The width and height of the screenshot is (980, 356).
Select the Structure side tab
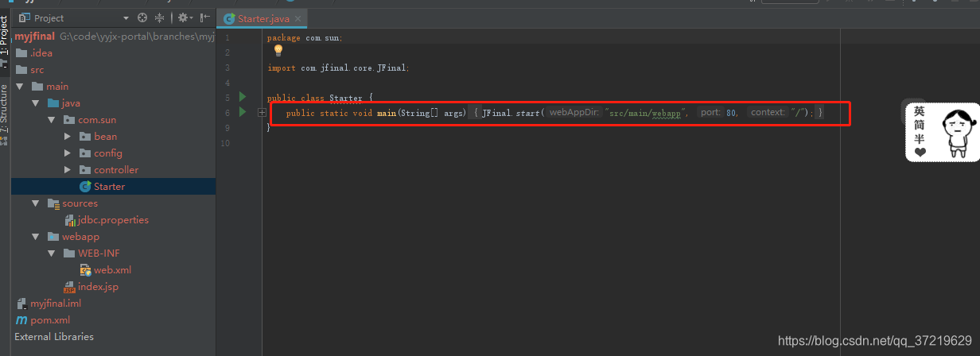5,114
